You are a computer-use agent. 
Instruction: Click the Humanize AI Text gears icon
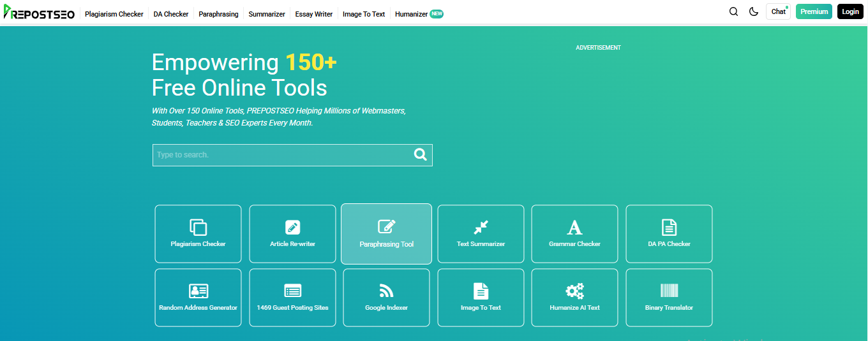coord(574,291)
